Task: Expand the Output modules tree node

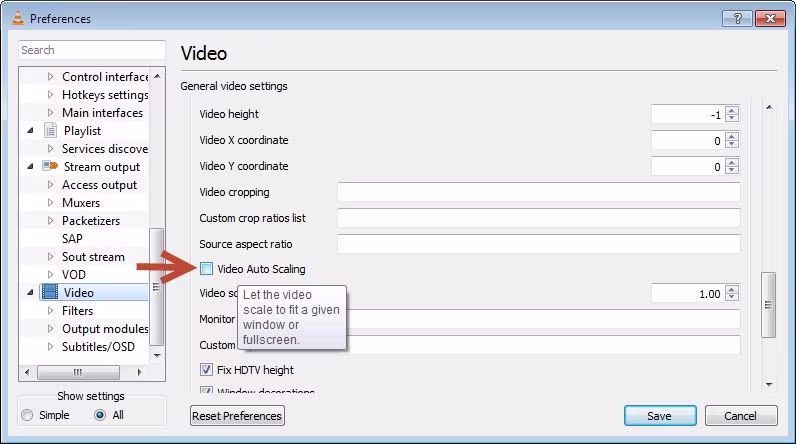Action: (50, 328)
